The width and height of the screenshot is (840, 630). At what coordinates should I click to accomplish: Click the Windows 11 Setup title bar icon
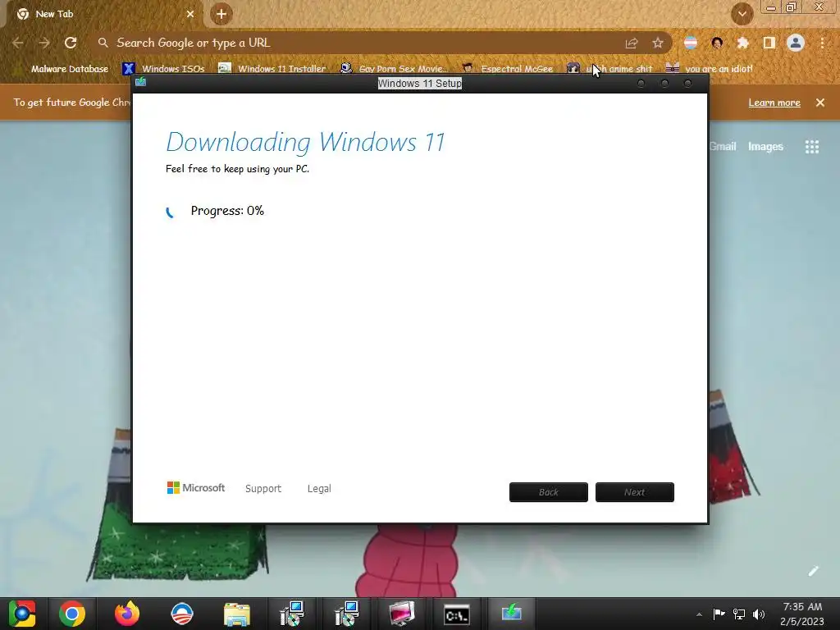141,81
